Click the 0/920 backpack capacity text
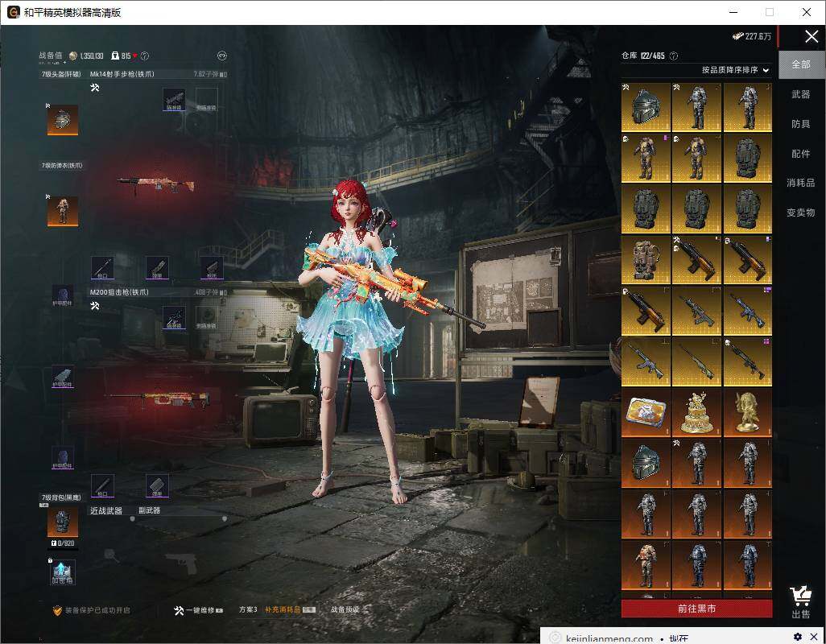The height and width of the screenshot is (644, 826). pos(63,543)
